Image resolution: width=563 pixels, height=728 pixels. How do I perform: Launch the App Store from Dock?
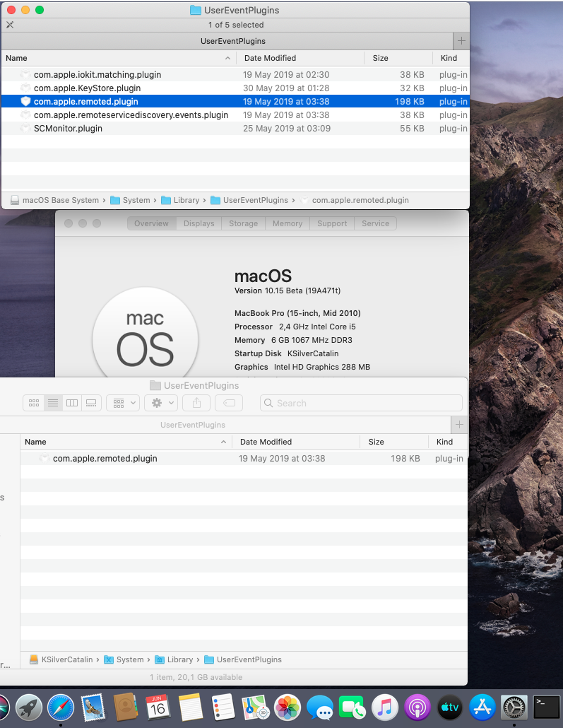(x=482, y=708)
